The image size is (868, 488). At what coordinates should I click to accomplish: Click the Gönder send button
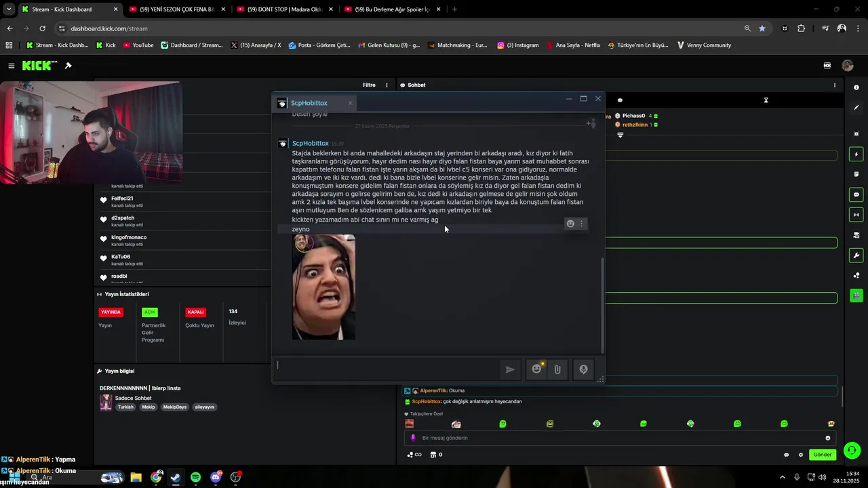pos(823,455)
